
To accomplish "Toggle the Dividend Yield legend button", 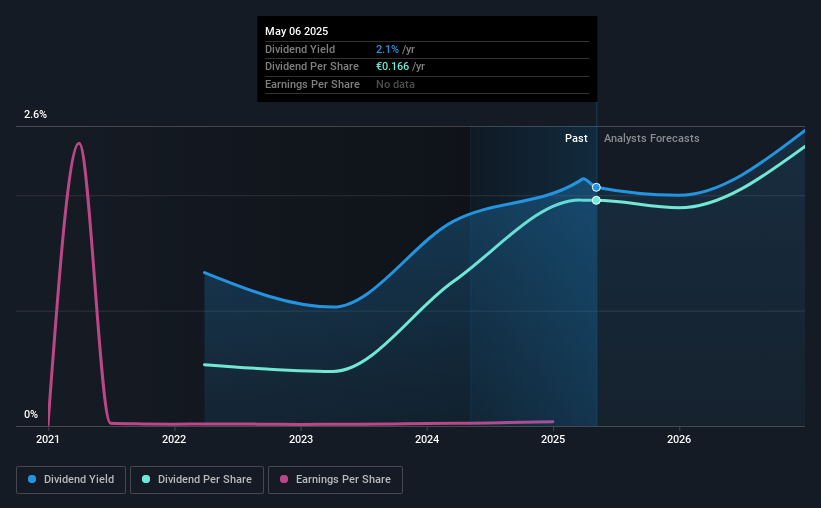I will [71, 480].
